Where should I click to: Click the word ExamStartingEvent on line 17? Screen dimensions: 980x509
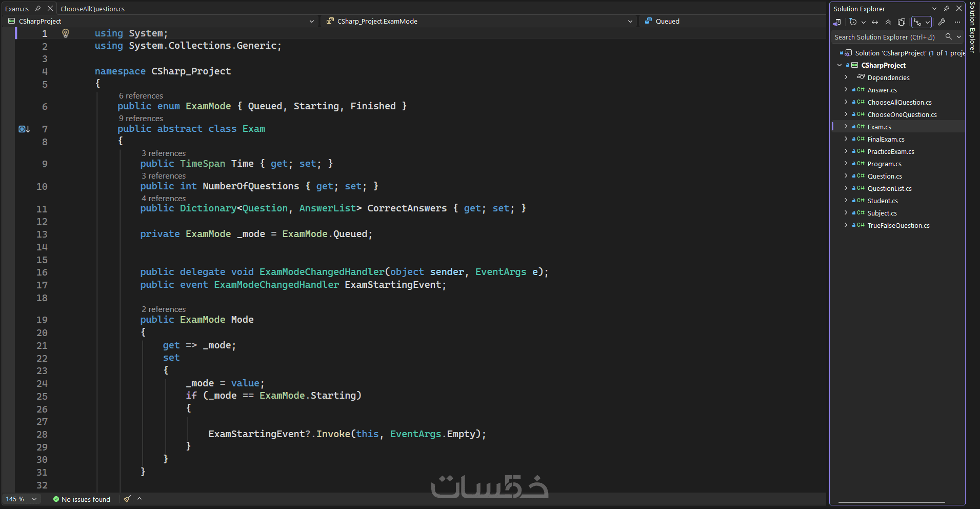point(393,285)
